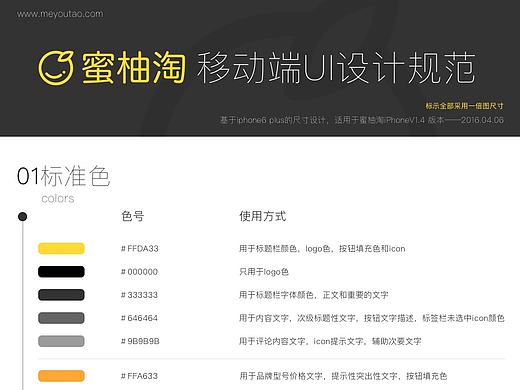This screenshot has height=390, width=520.
Task: Click the 01标准色 section heading
Action: coord(63,176)
